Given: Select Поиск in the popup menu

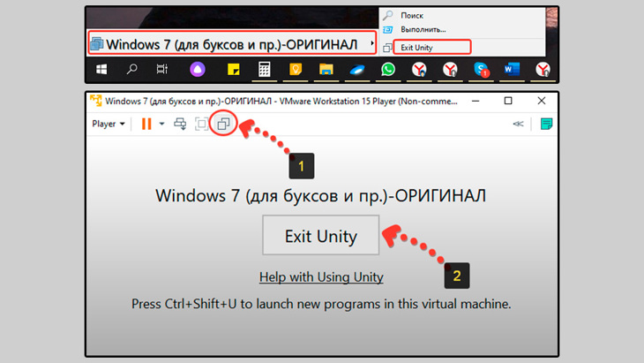Looking at the screenshot, I should (x=411, y=16).
